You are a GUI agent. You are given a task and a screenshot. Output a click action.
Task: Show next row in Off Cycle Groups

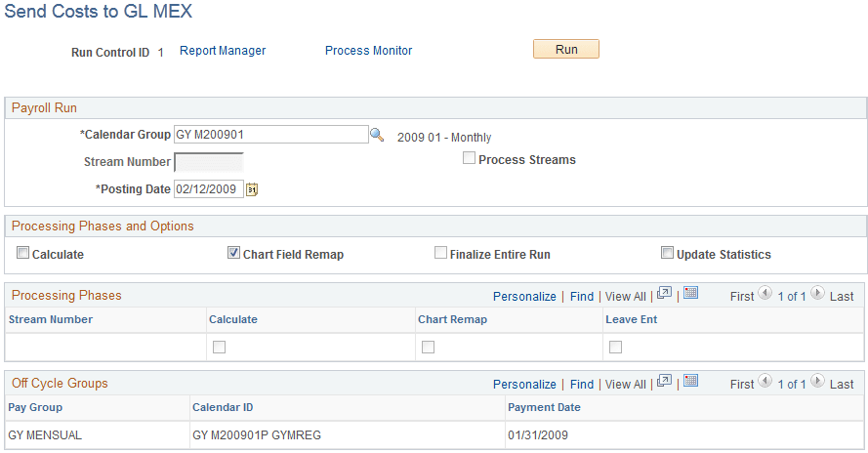coord(817,381)
